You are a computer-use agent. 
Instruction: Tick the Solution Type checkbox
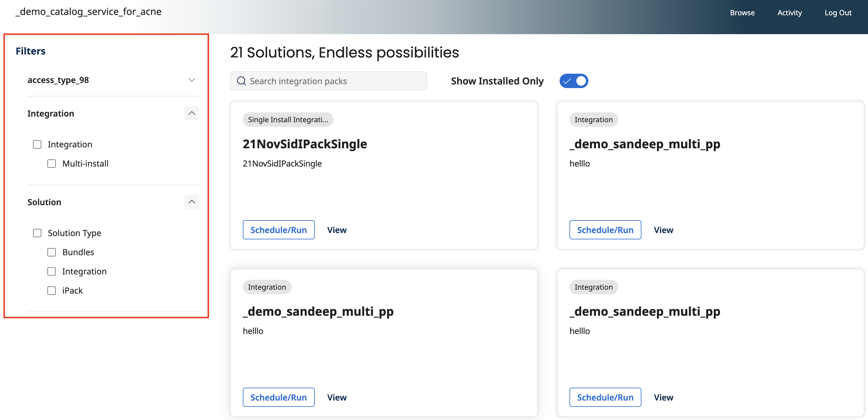pos(37,233)
